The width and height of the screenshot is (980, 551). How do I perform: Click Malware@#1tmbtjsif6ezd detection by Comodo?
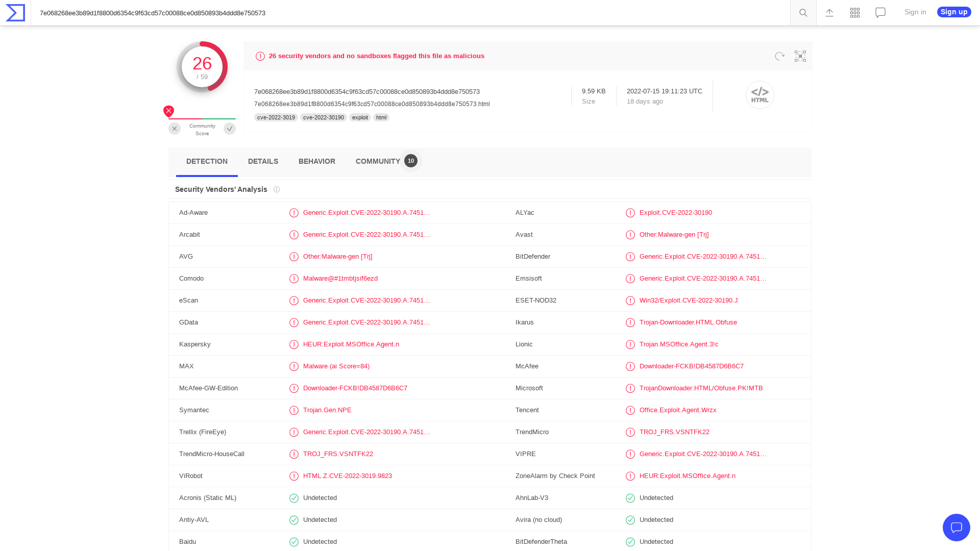click(x=340, y=279)
